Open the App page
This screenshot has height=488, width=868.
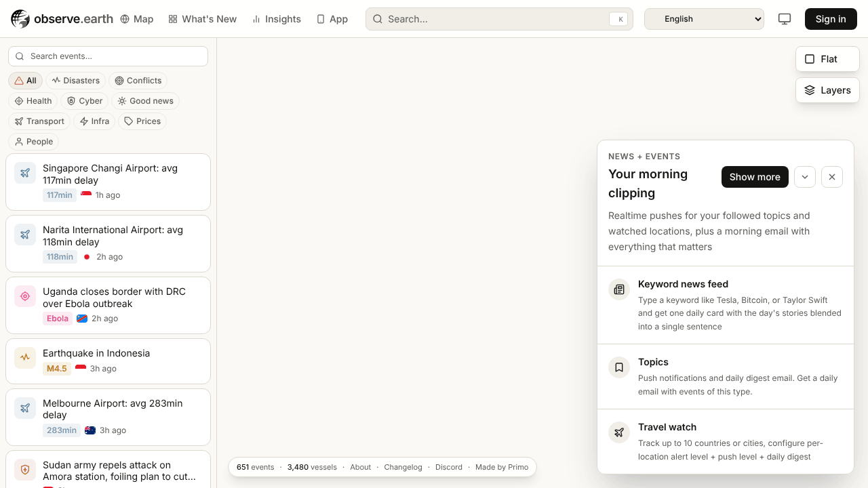(332, 19)
